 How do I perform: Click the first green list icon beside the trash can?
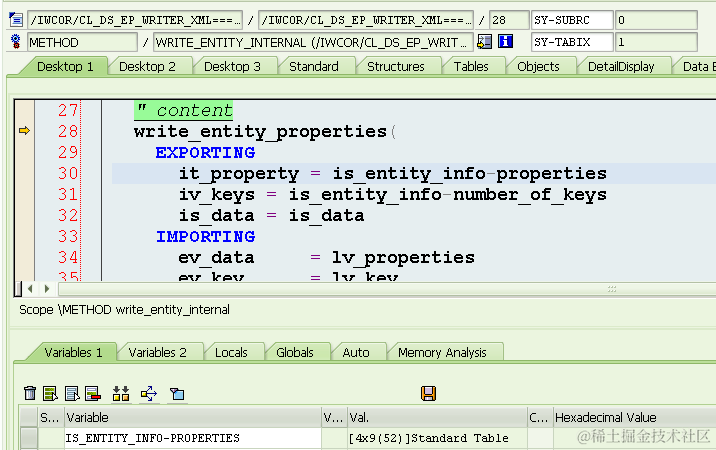point(50,393)
